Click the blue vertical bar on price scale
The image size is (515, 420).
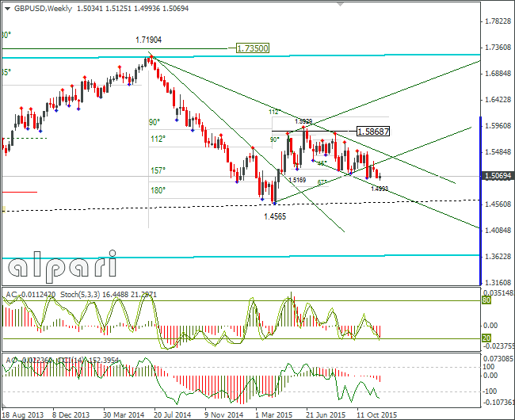480,200
